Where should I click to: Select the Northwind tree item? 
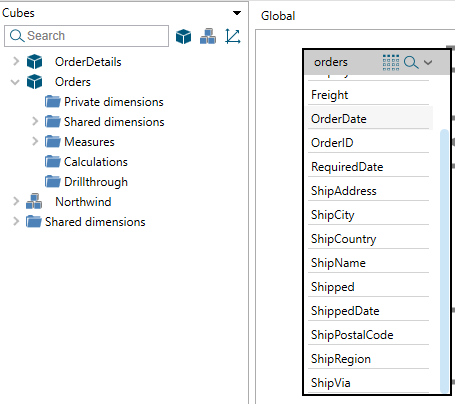pos(83,202)
